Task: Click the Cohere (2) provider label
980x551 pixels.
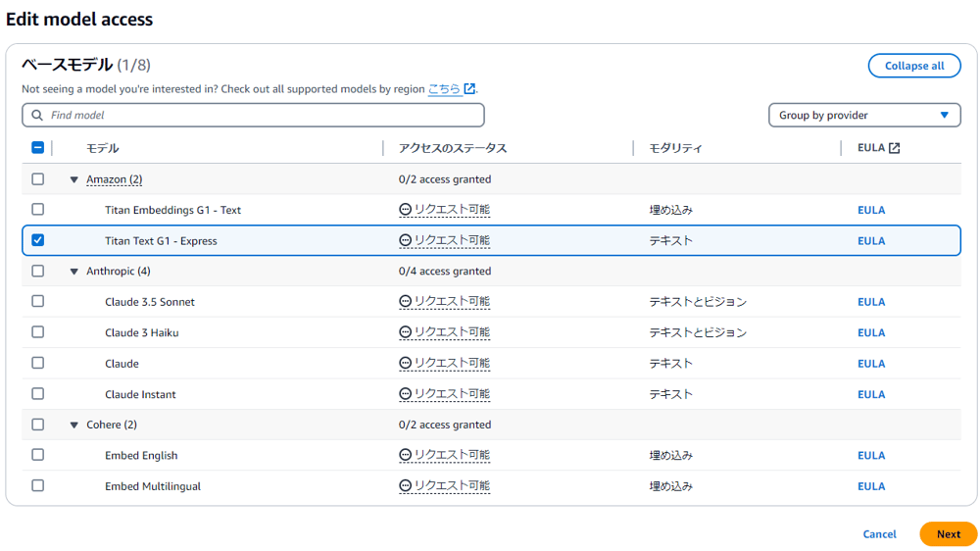Action: pos(112,425)
